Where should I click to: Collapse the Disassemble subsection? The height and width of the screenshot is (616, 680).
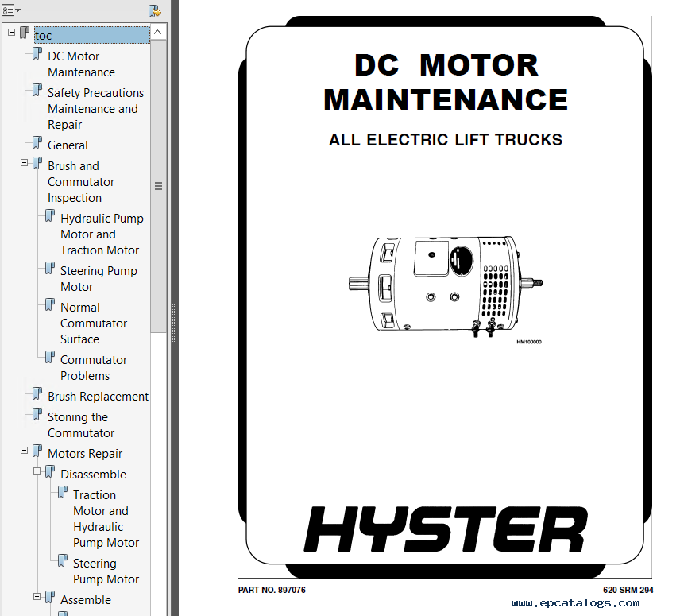[37, 471]
